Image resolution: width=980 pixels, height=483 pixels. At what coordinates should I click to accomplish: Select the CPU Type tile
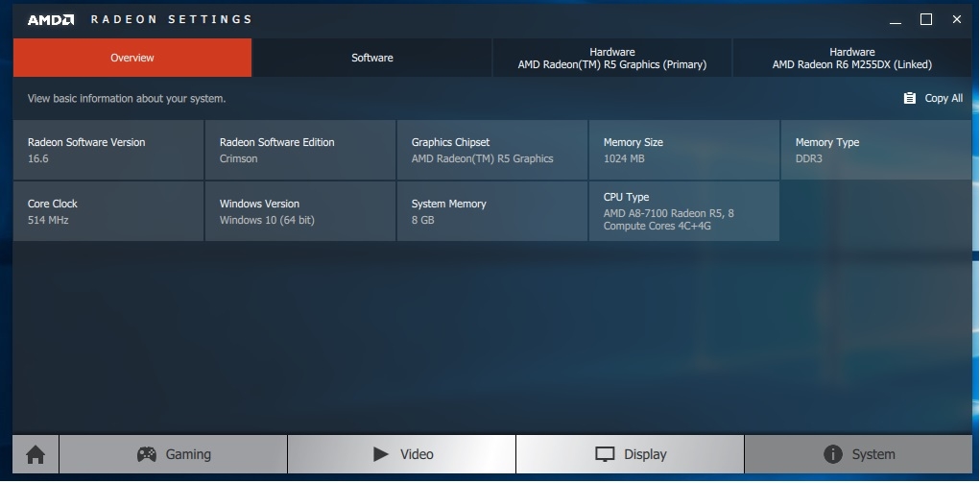[x=683, y=211]
